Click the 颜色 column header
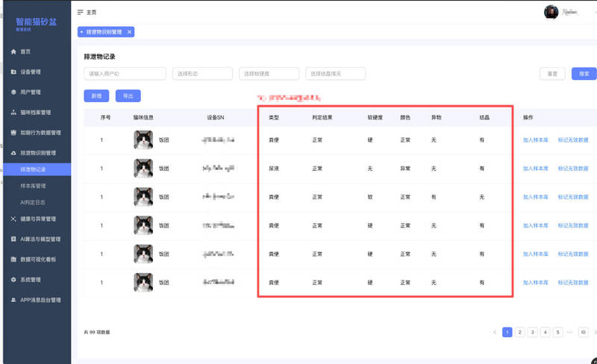 click(x=405, y=117)
